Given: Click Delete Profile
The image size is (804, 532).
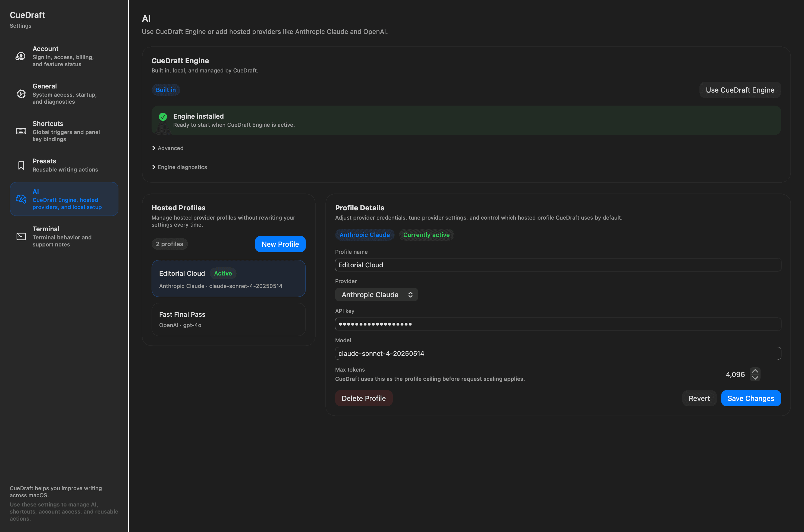Looking at the screenshot, I should pyautogui.click(x=364, y=398).
